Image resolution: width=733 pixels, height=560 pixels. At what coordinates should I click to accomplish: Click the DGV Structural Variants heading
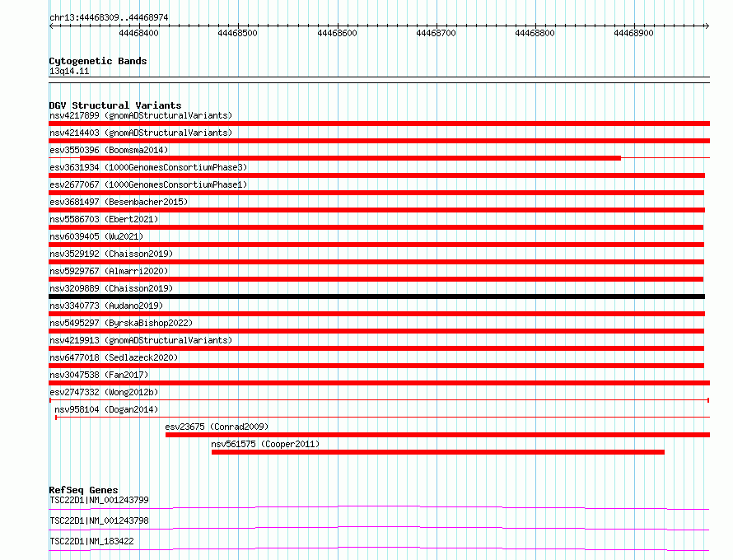[115, 105]
